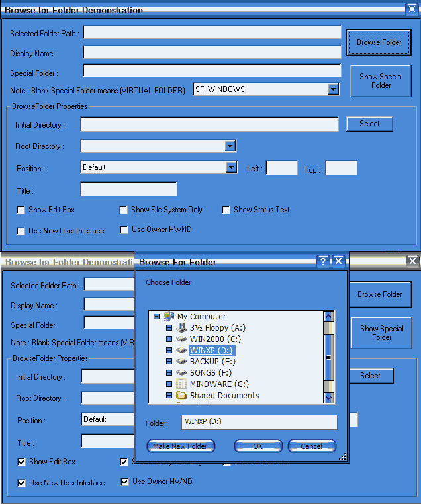The width and height of the screenshot is (421, 504).
Task: Click the My Computer icon in the tree
Action: click(169, 317)
